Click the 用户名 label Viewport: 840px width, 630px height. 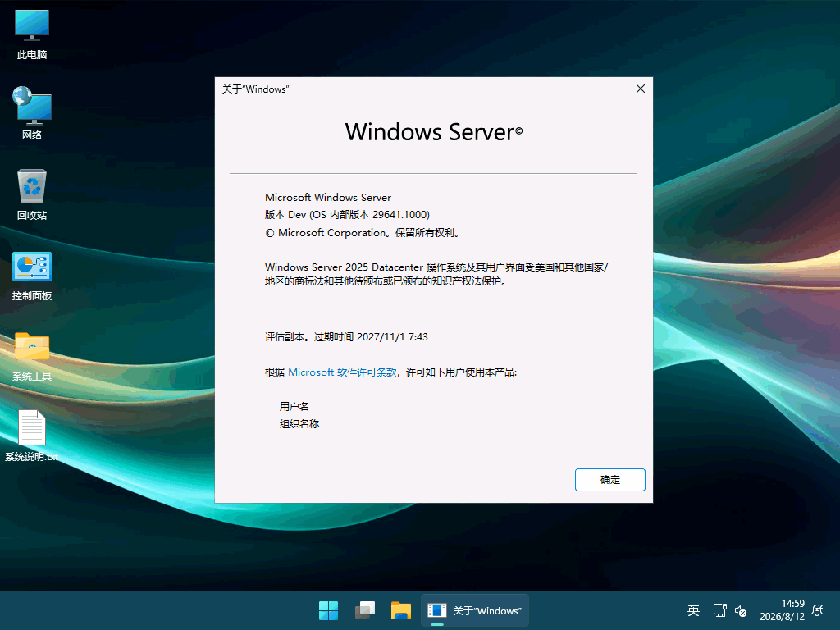pos(294,407)
